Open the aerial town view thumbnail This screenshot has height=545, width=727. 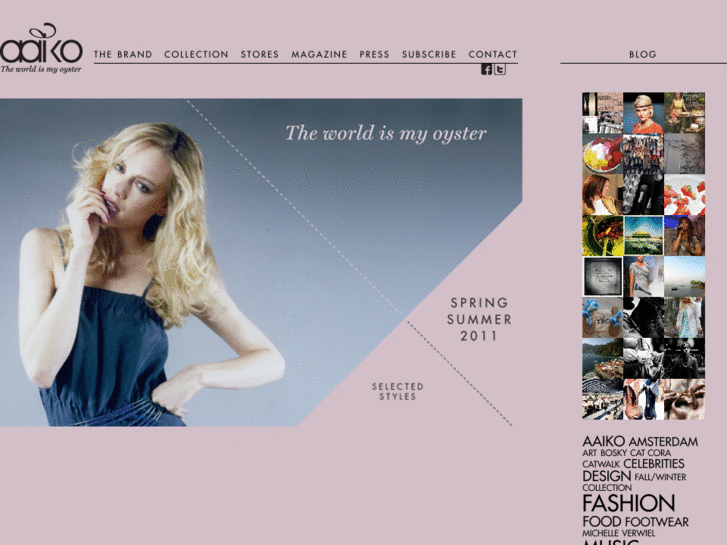[602, 399]
